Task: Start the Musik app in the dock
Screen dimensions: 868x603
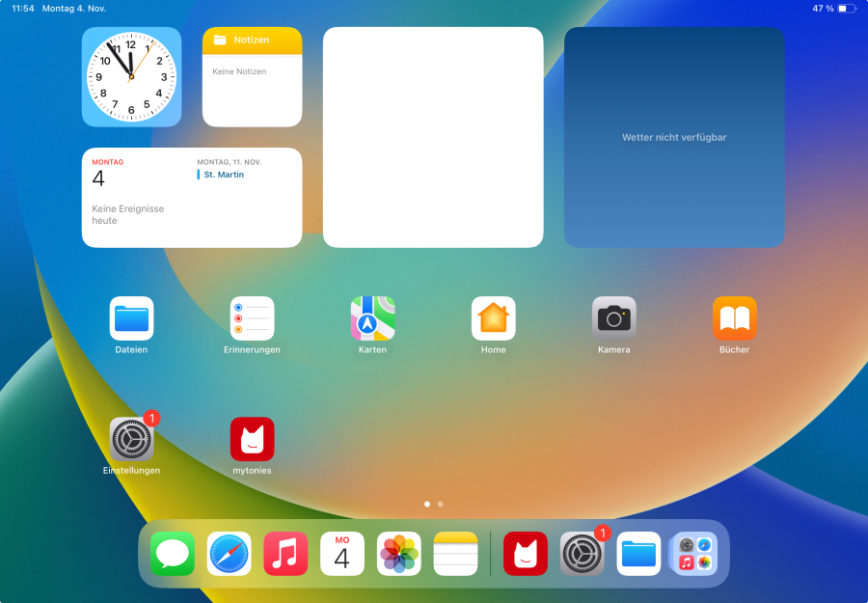Action: [x=285, y=553]
